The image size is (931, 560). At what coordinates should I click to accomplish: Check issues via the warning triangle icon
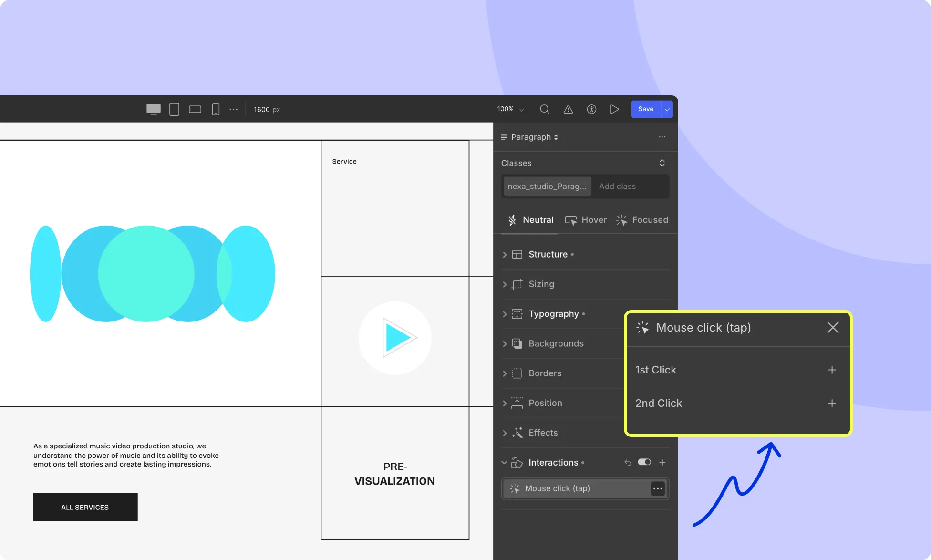[568, 109]
